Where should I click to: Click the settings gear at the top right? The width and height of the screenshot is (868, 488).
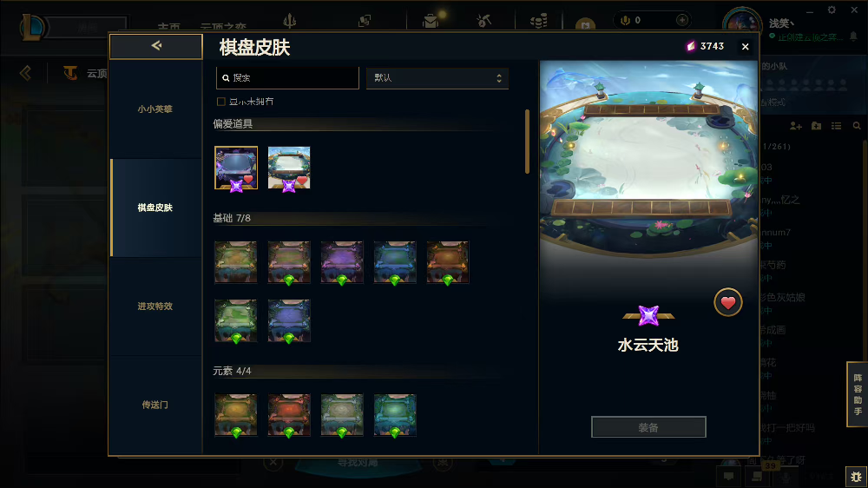point(832,10)
